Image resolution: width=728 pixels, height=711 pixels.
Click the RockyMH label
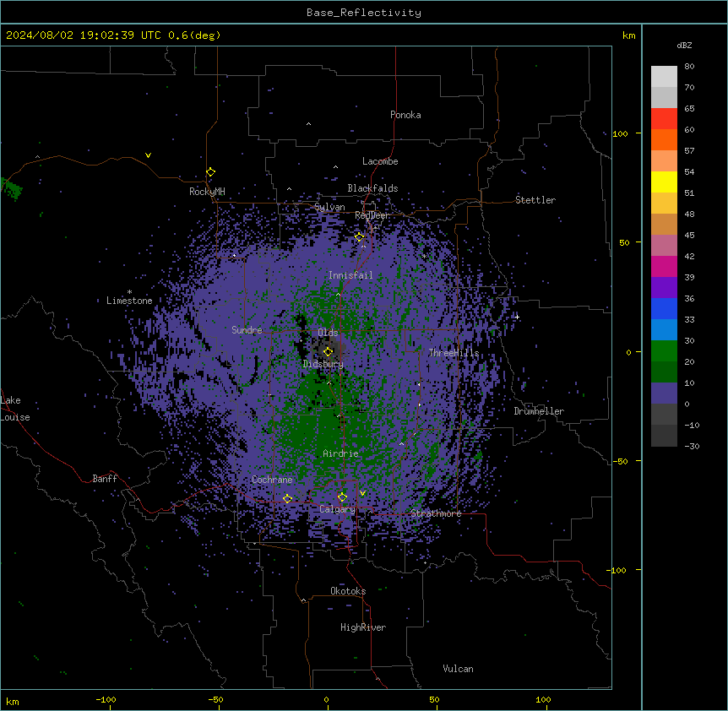pyautogui.click(x=207, y=192)
